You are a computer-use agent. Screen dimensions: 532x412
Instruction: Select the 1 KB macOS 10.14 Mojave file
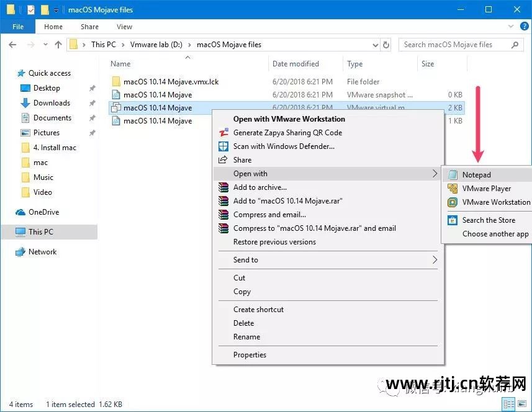click(158, 121)
